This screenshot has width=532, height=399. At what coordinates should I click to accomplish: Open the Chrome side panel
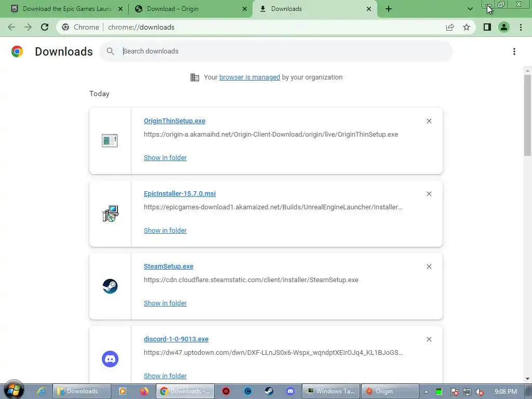[487, 27]
